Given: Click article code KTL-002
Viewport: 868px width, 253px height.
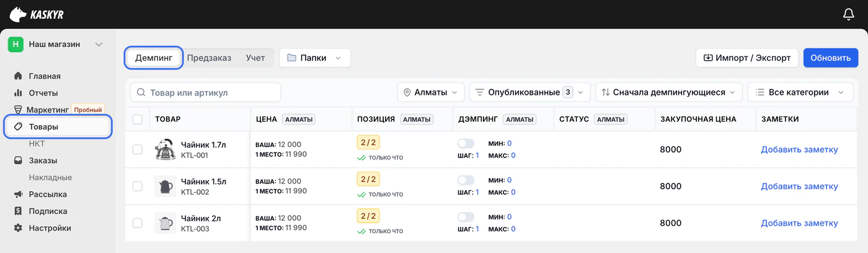Looking at the screenshot, I should pyautogui.click(x=195, y=192).
